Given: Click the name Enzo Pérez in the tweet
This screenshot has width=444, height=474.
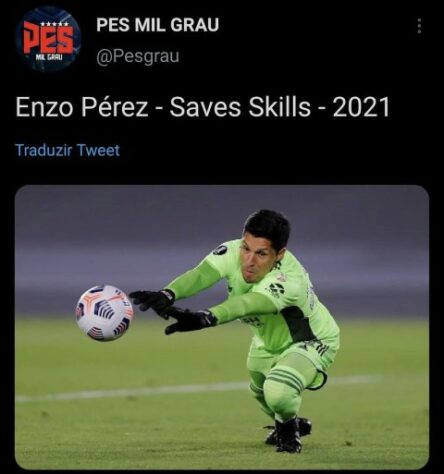Looking at the screenshot, I should point(82,107).
